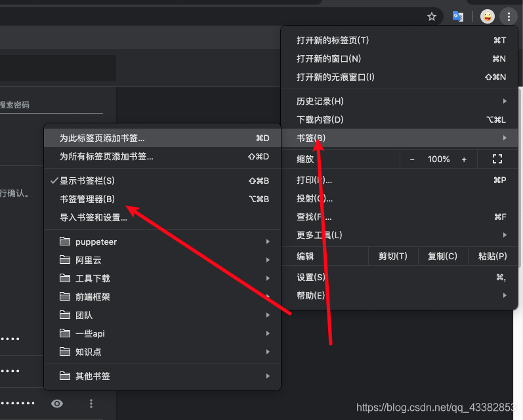This screenshot has width=523, height=420.
Task: Open the Chrome three-dot menu button
Action: [x=509, y=16]
